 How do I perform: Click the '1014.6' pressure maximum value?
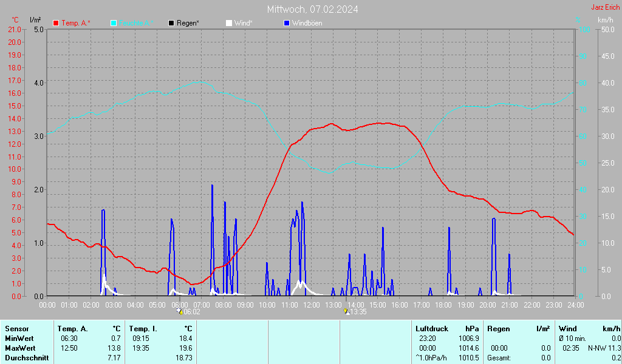[469, 348]
